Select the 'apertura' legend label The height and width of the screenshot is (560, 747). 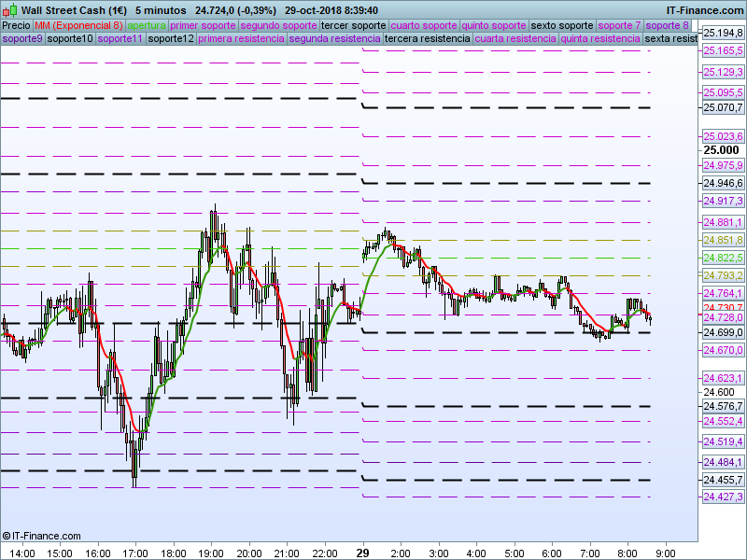tap(147, 25)
